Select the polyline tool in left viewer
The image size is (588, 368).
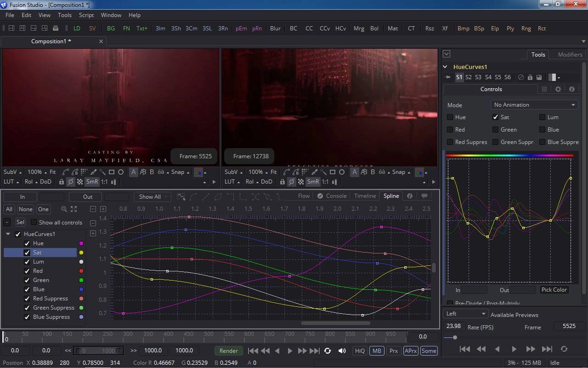click(x=65, y=172)
